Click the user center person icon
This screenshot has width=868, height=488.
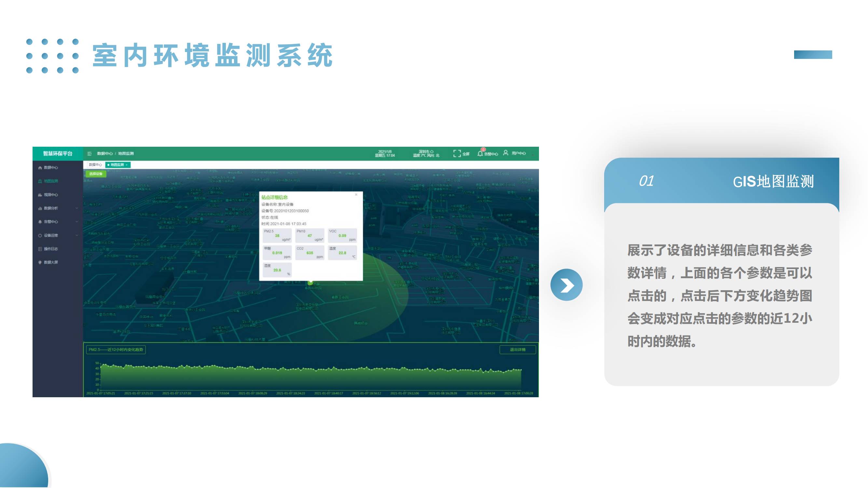click(505, 153)
